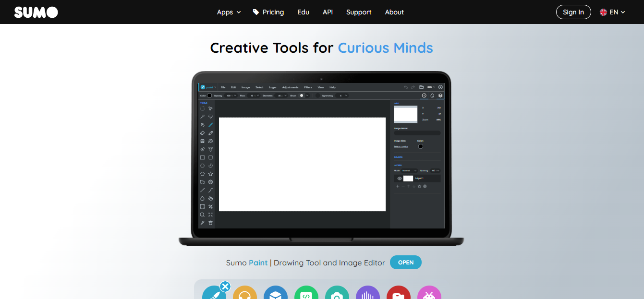Click the price tag icon beside Pricing
Image resolution: width=644 pixels, height=299 pixels.
(256, 12)
